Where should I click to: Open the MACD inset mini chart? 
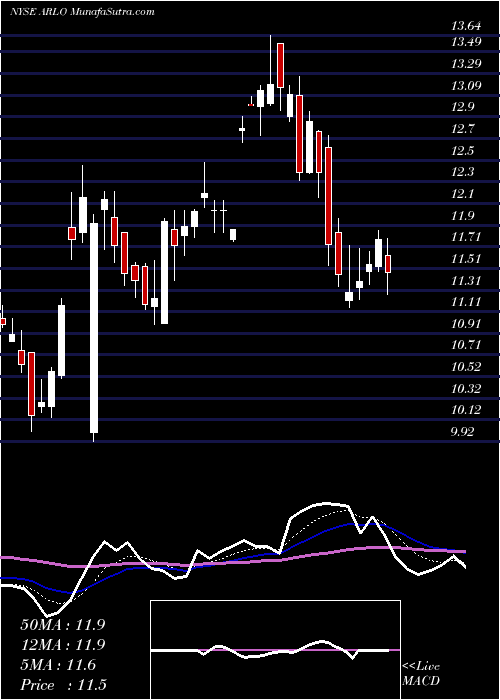275,650
